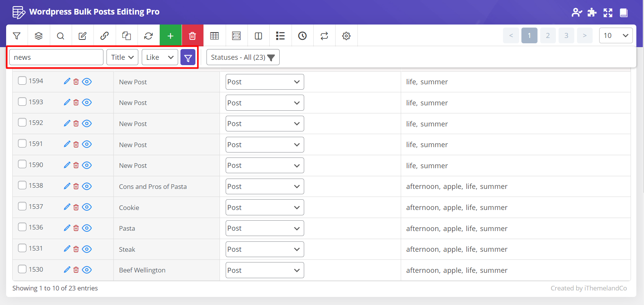Click the red trash delete toolbar button
This screenshot has width=644, height=305.
coord(192,36)
